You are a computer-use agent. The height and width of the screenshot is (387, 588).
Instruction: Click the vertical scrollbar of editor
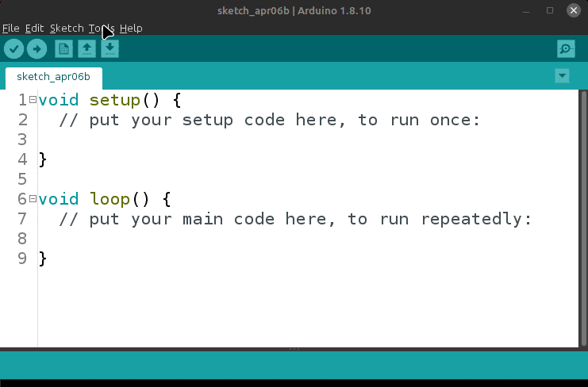tap(582, 218)
